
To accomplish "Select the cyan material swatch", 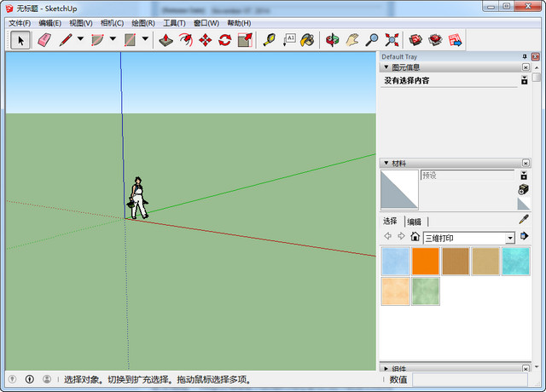I will coord(515,262).
